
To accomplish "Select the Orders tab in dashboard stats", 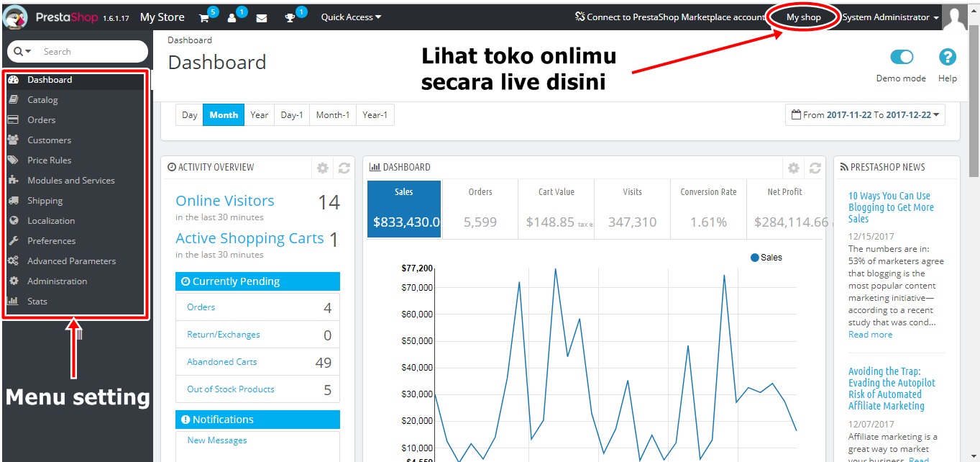I will (480, 209).
